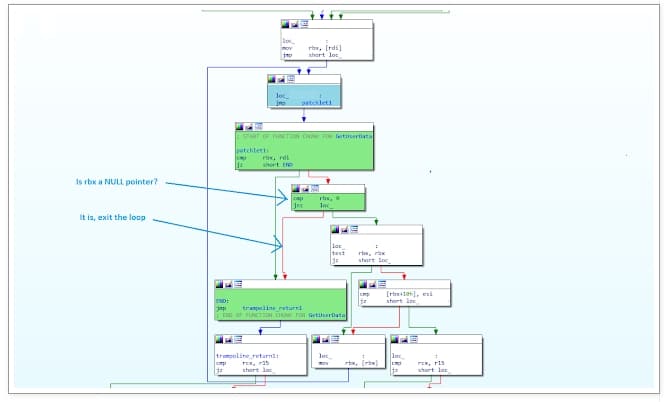Select the 'Is rbx a NULL pointer?' annotation

click(x=118, y=182)
